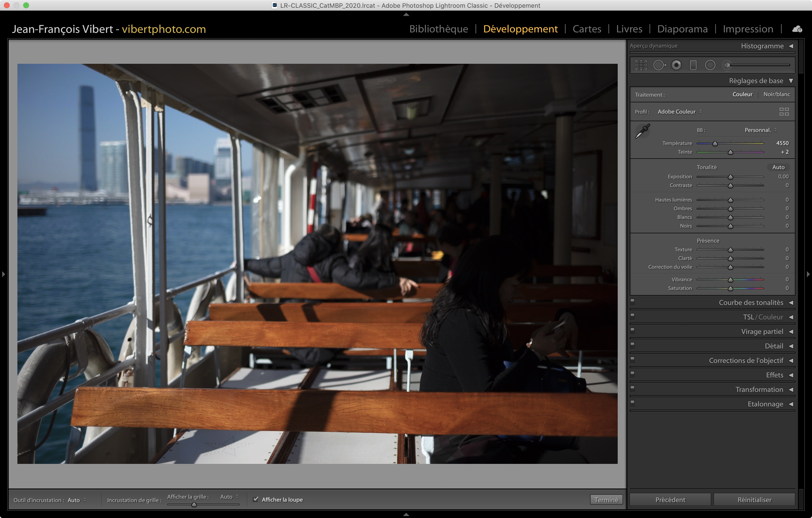Pick the Radial Filter tool

(710, 65)
